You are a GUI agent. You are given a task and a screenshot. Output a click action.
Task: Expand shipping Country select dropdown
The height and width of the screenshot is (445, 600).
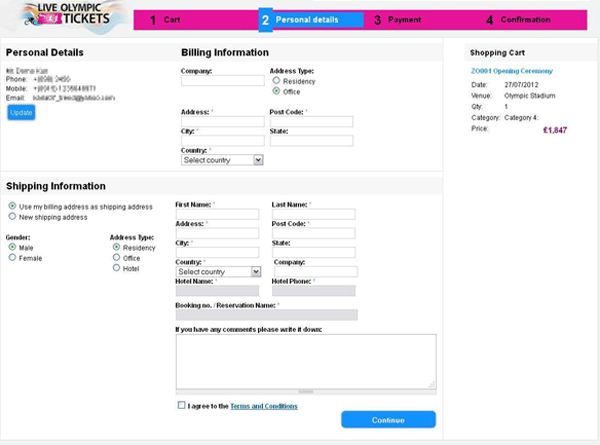coord(218,271)
